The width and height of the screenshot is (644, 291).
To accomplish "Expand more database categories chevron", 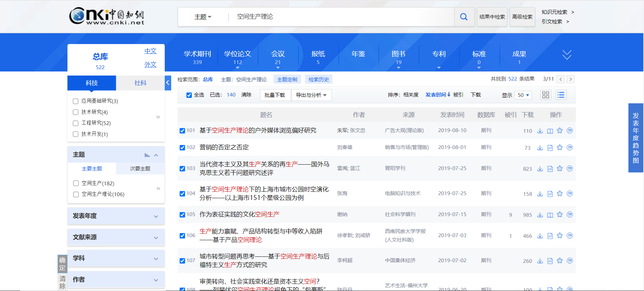I will (x=567, y=55).
